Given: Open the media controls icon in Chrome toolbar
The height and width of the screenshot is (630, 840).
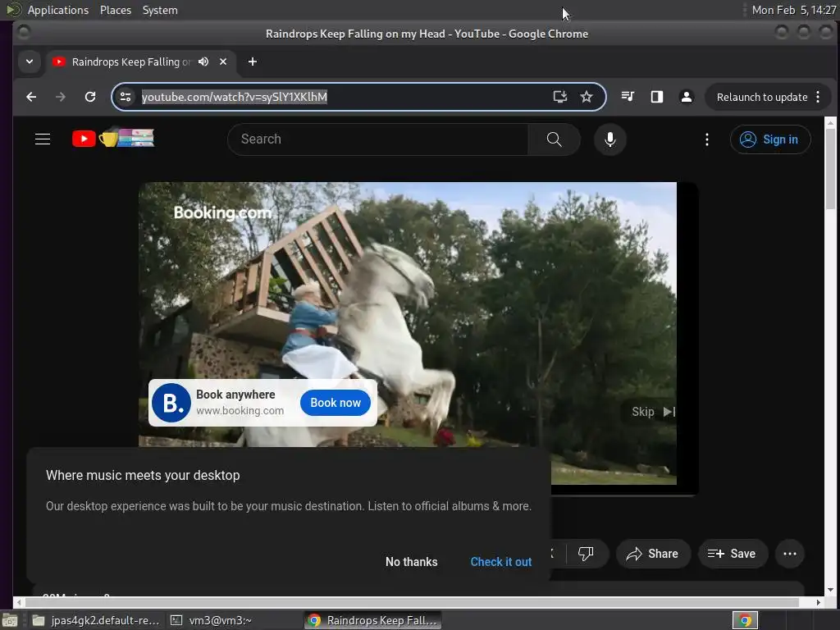Looking at the screenshot, I should coord(628,97).
